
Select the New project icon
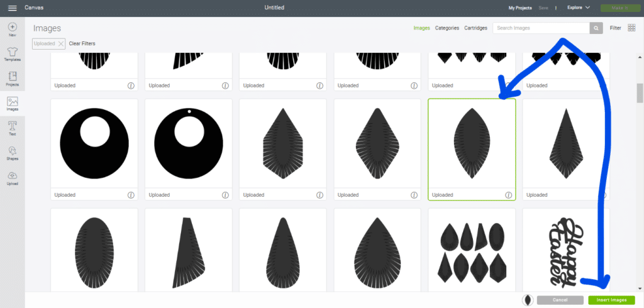(13, 30)
